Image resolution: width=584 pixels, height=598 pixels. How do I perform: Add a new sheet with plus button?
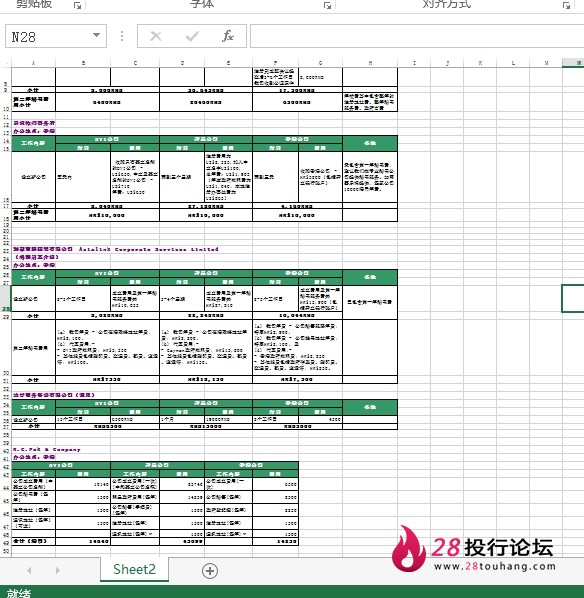pyautogui.click(x=210, y=571)
